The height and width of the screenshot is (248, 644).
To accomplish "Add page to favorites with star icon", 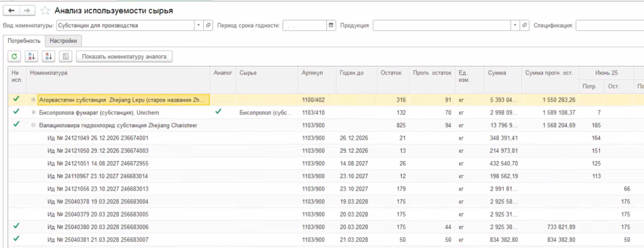I will (45, 11).
